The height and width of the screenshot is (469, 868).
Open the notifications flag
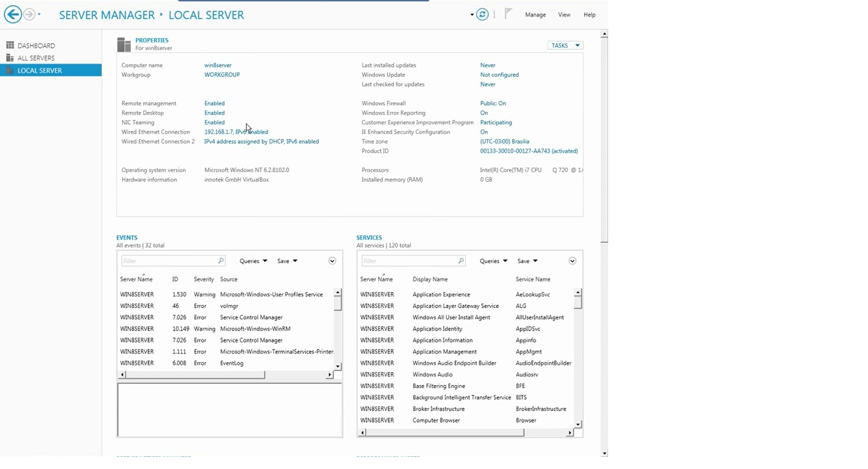pyautogui.click(x=508, y=13)
